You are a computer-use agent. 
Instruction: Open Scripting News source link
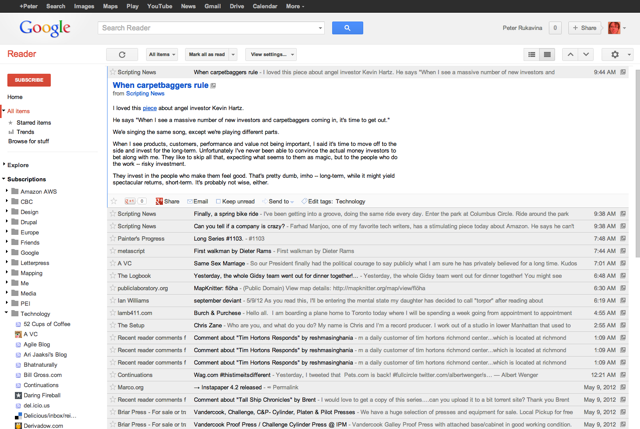click(x=145, y=93)
